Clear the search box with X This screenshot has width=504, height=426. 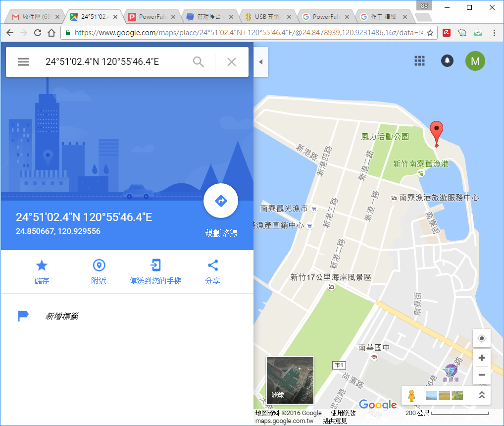click(x=231, y=62)
